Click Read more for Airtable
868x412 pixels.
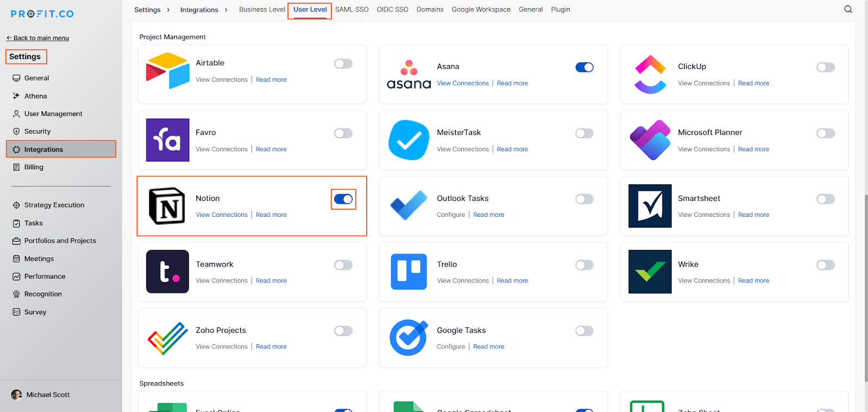point(271,80)
